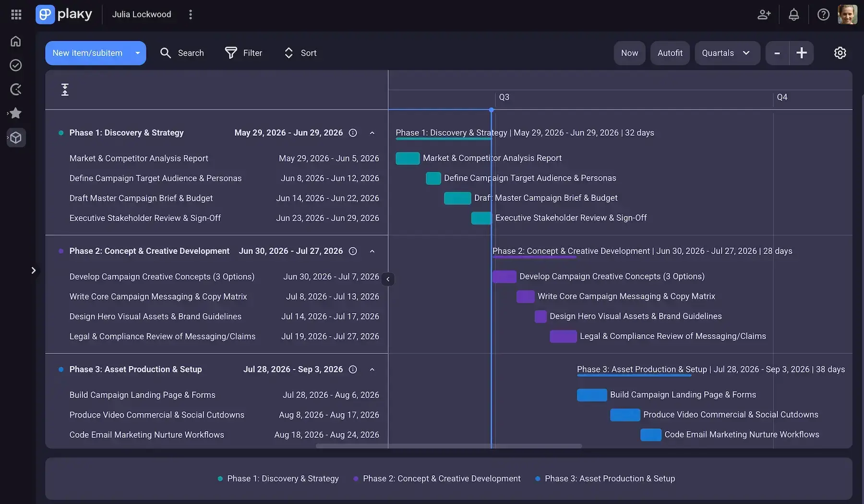
Task: Open the Quartals time scale dropdown
Action: coord(727,53)
